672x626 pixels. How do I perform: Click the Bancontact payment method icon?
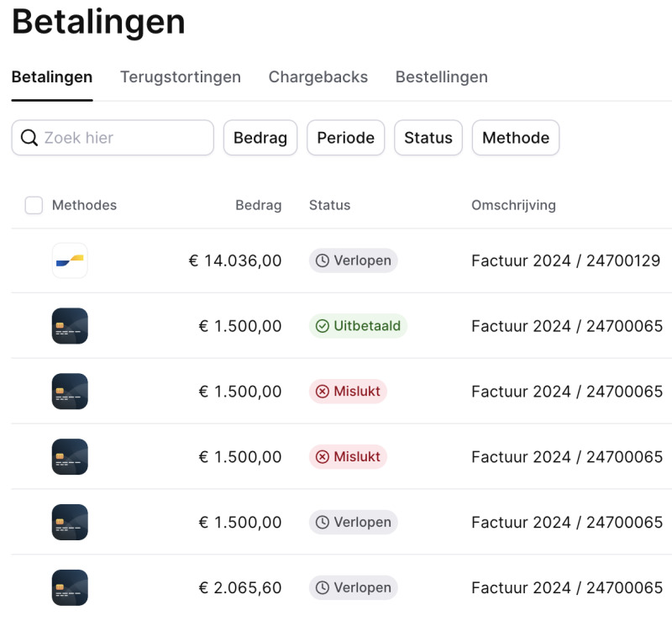(70, 260)
